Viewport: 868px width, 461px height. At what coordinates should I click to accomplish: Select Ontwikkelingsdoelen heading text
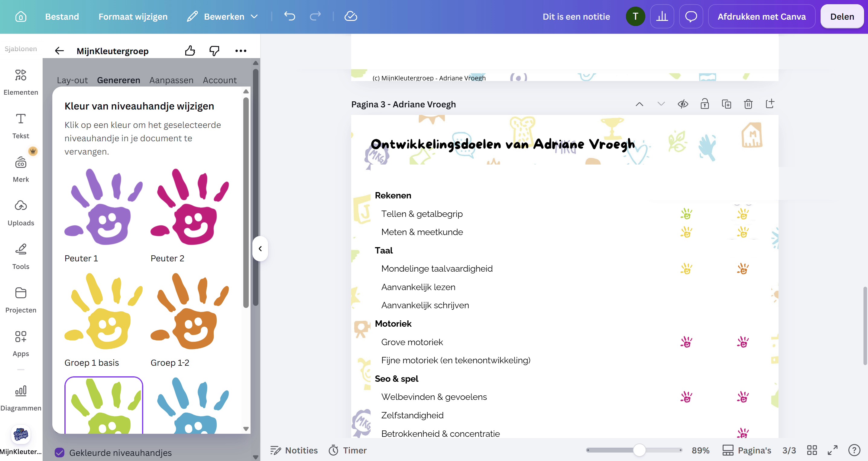point(503,144)
